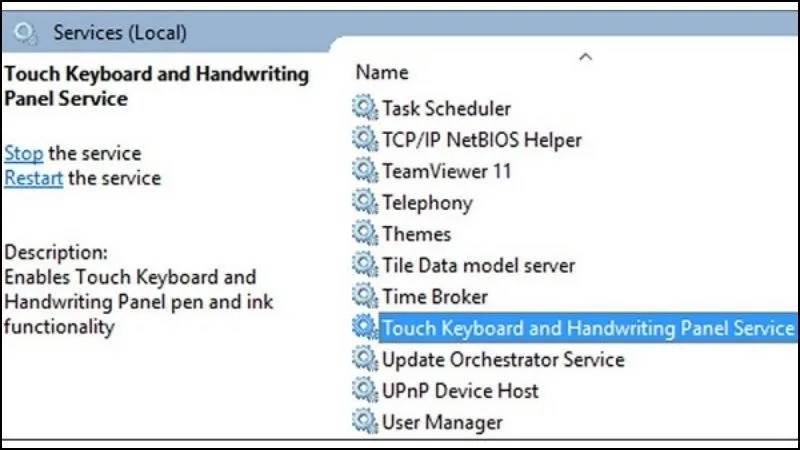Select the Themes service name
Viewport: 800px width, 450px height.
click(x=417, y=234)
